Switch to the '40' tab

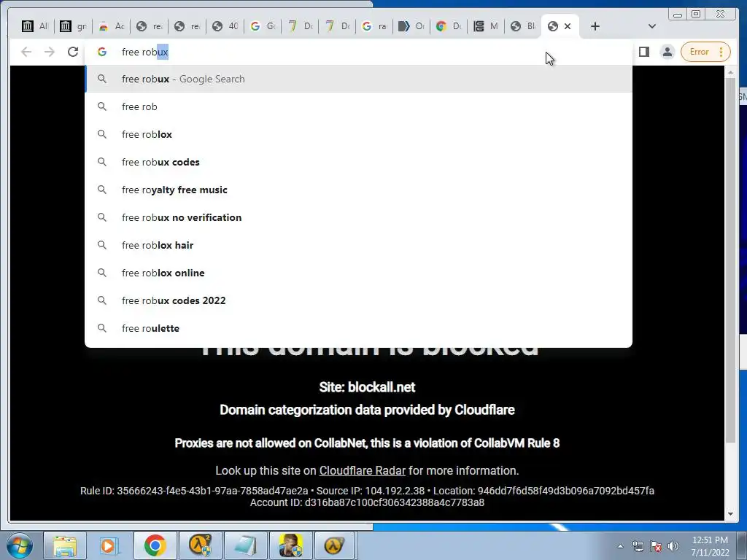coord(225,26)
